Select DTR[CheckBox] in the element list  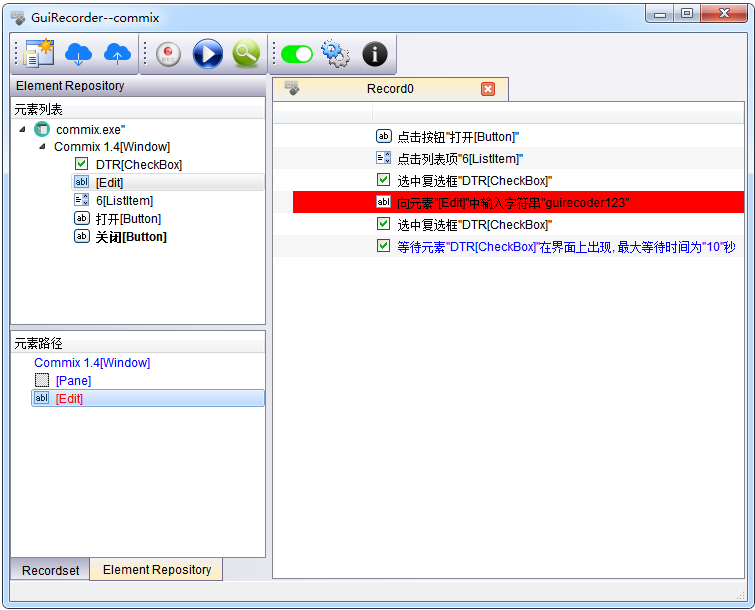click(139, 165)
